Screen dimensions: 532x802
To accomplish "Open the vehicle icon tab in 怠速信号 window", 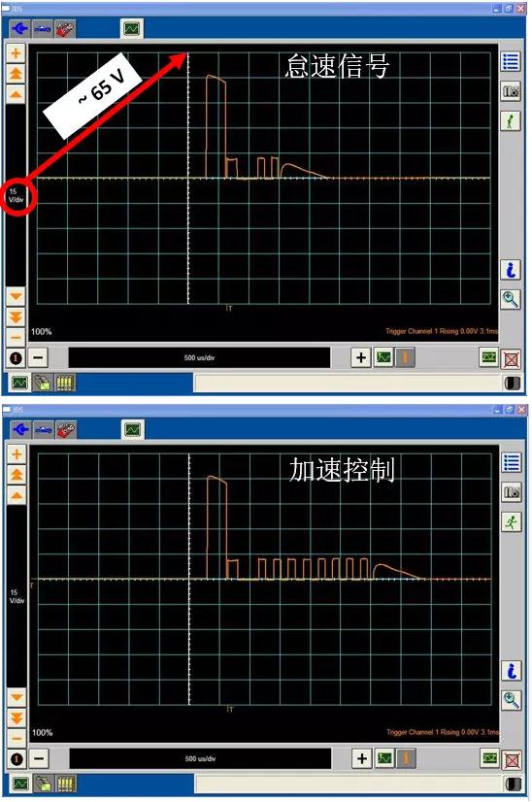I will (x=42, y=29).
